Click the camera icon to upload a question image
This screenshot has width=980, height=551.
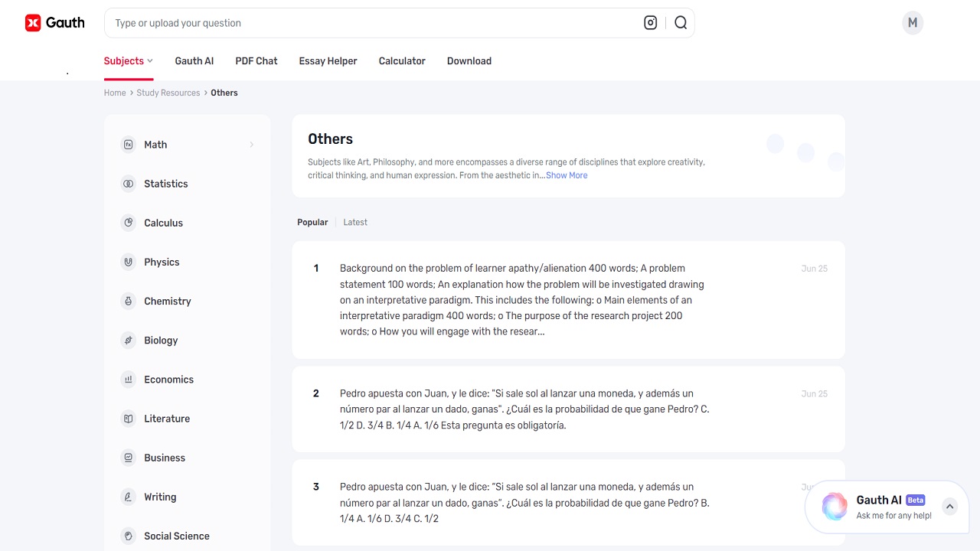(x=650, y=22)
